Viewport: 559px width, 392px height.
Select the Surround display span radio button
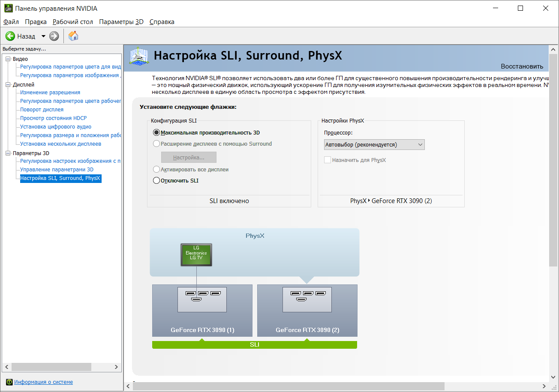156,144
